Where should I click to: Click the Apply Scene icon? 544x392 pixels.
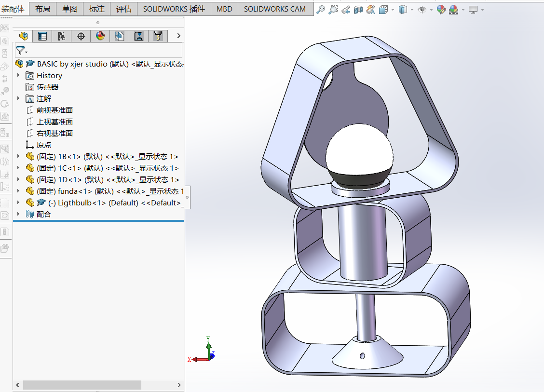tap(453, 10)
